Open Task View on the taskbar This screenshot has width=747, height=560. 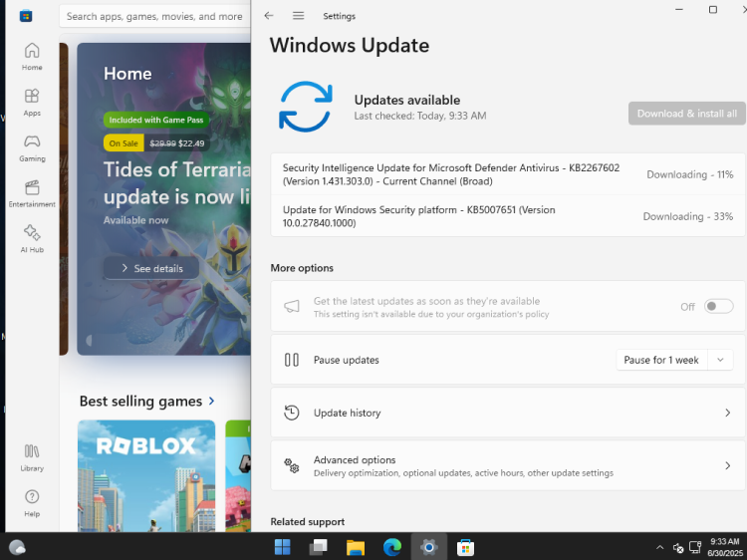point(319,547)
